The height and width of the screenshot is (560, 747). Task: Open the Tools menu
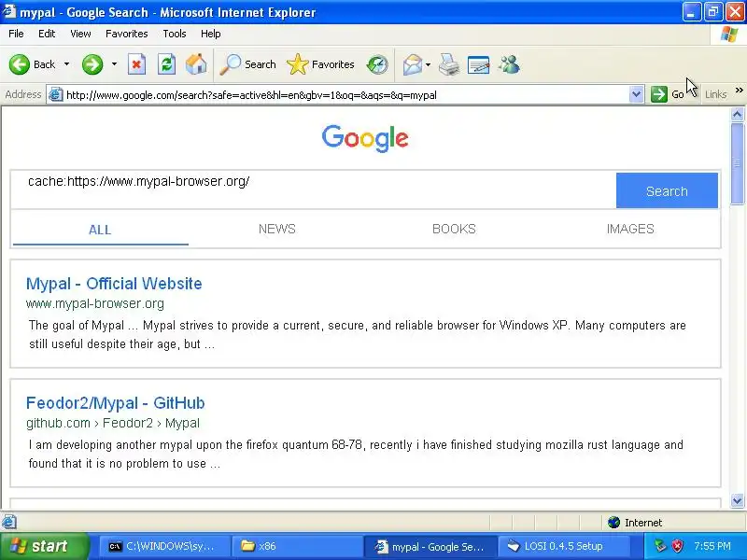click(x=175, y=34)
